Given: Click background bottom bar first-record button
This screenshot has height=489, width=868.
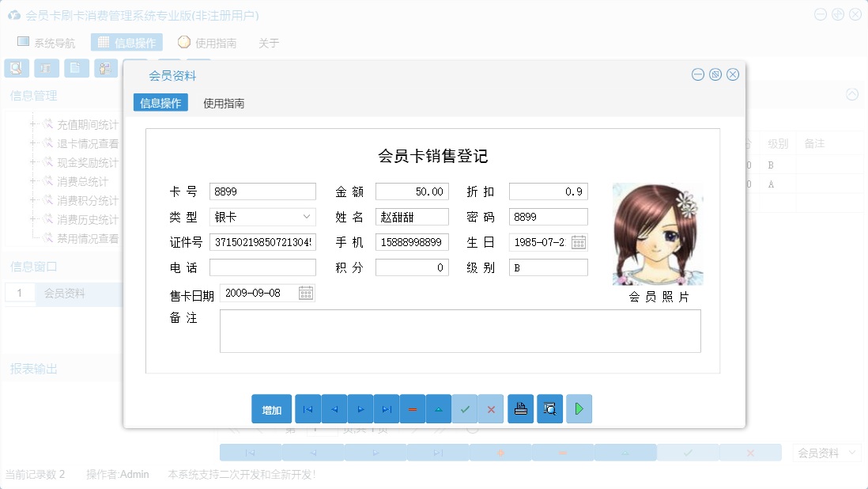Looking at the screenshot, I should tap(251, 453).
